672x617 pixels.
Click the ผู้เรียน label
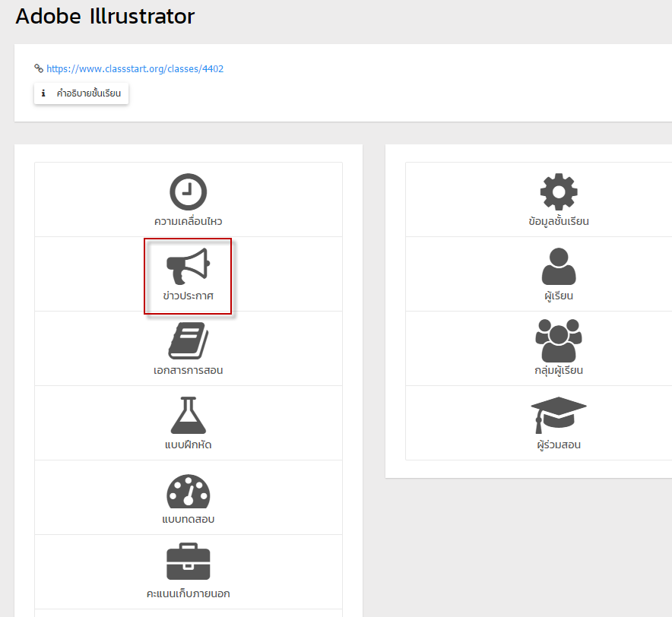coord(559,296)
